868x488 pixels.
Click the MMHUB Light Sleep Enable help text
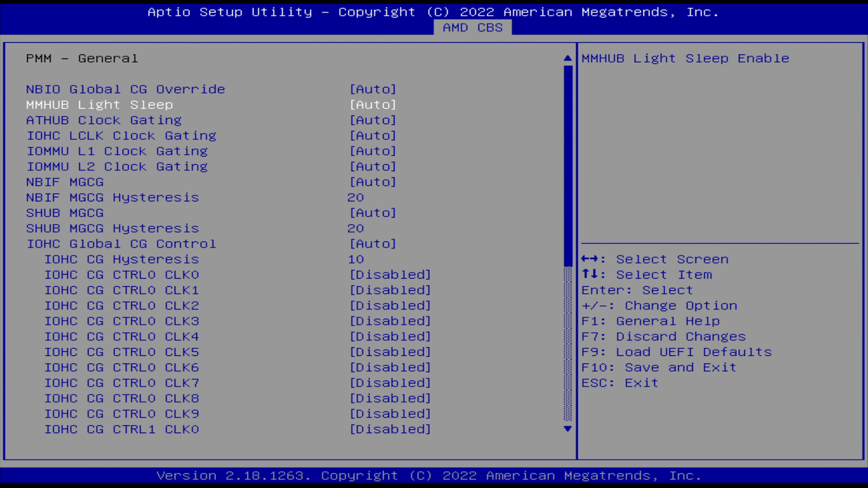(x=685, y=59)
